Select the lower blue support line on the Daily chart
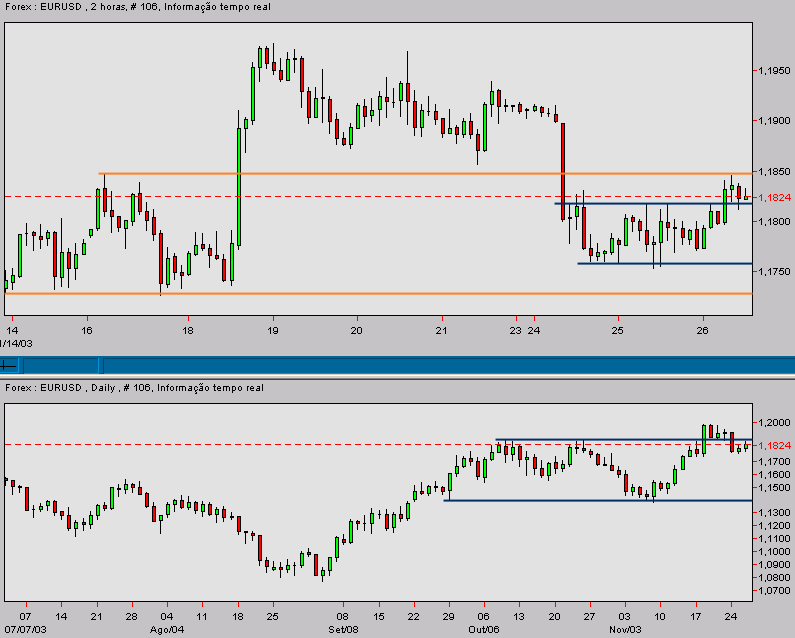 (598, 501)
